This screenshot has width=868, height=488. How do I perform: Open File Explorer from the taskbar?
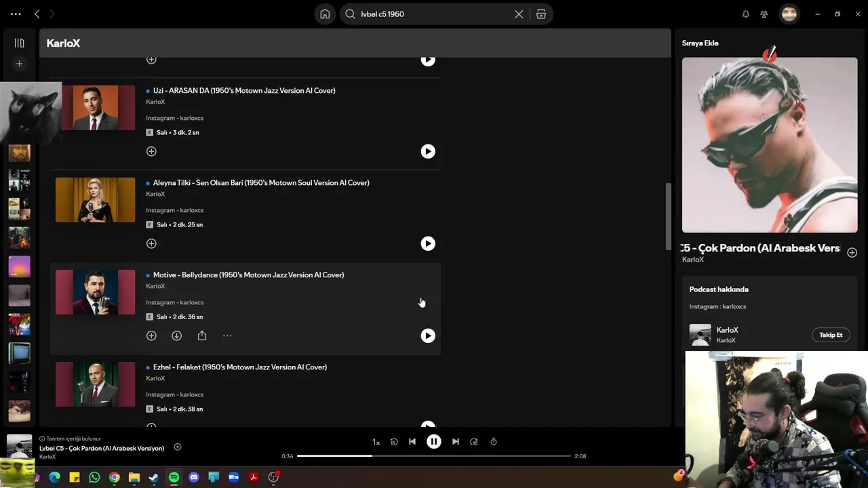[134, 477]
